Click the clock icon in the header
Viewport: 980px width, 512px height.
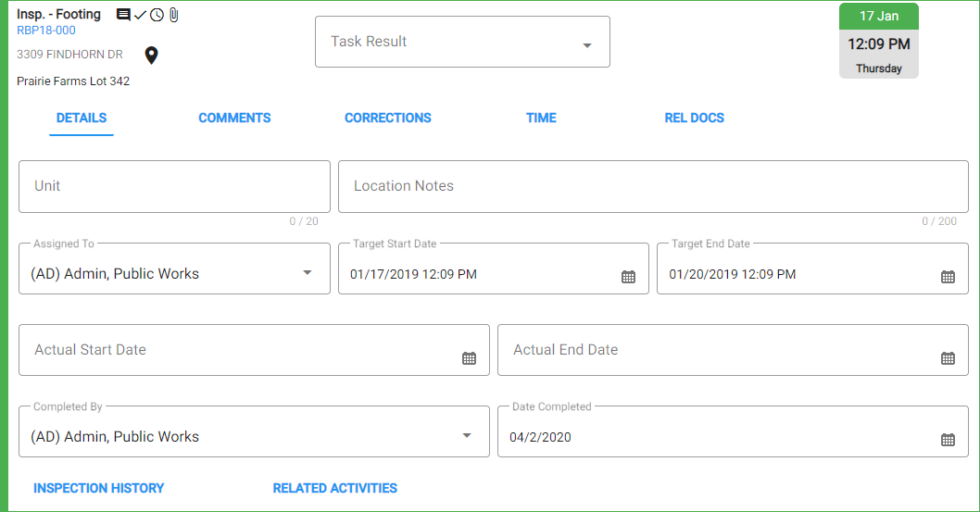click(157, 15)
